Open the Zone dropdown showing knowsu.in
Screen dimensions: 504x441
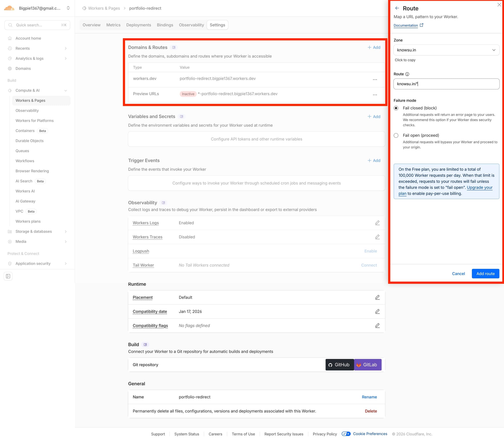click(x=446, y=50)
